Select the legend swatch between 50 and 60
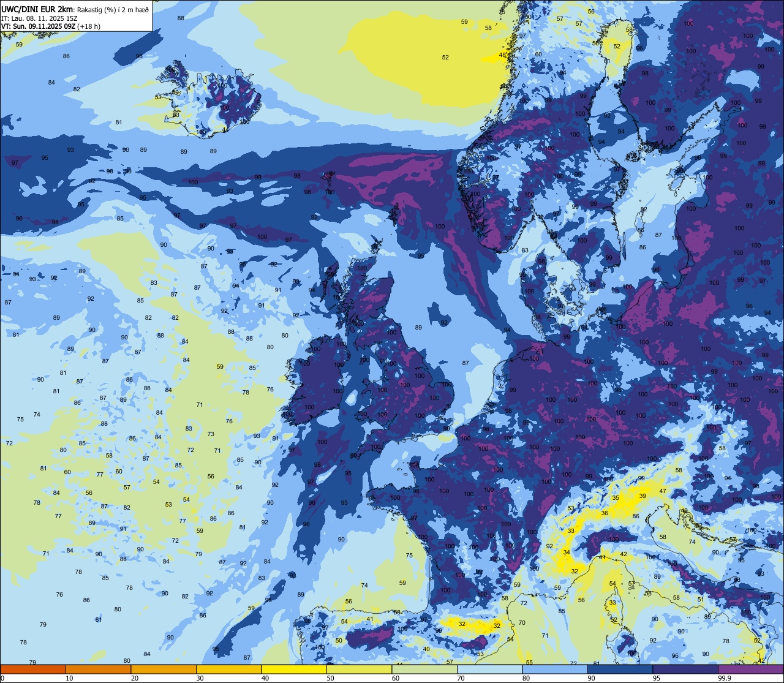Screen dimensions: 784x683 tap(359, 669)
